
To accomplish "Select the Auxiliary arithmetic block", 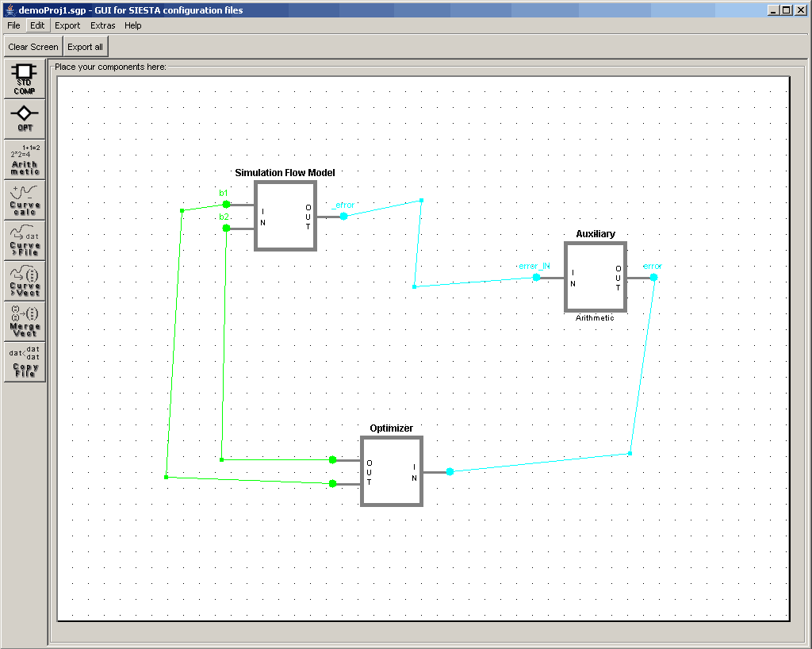I will click(596, 277).
